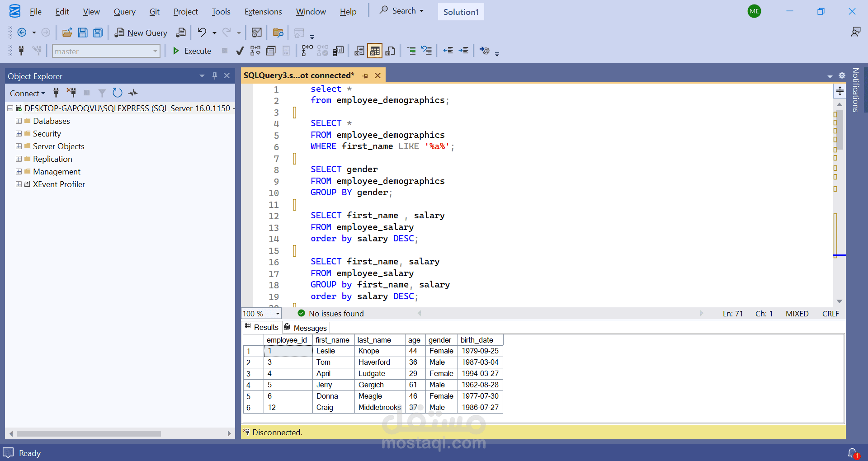Click the Decrease Indent icon

click(x=448, y=51)
